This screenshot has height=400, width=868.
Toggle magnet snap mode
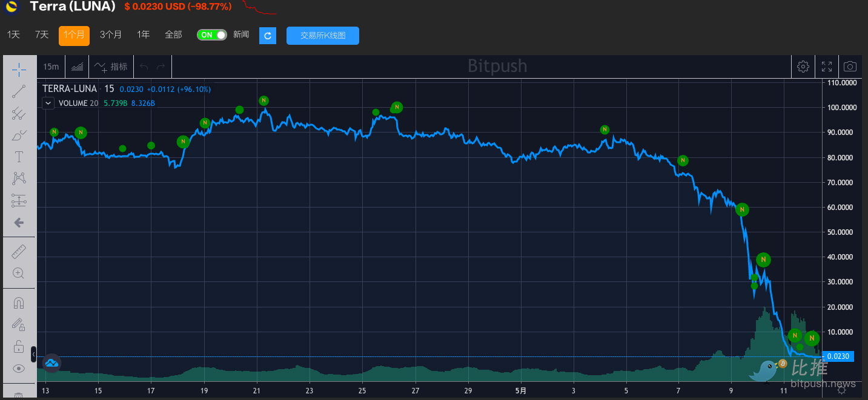(19, 301)
